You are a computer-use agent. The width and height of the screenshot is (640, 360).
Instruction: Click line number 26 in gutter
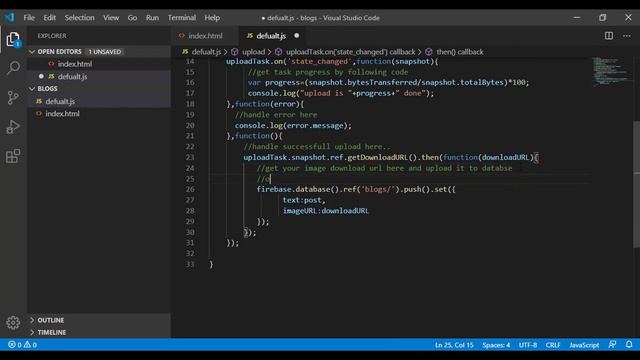[190, 189]
